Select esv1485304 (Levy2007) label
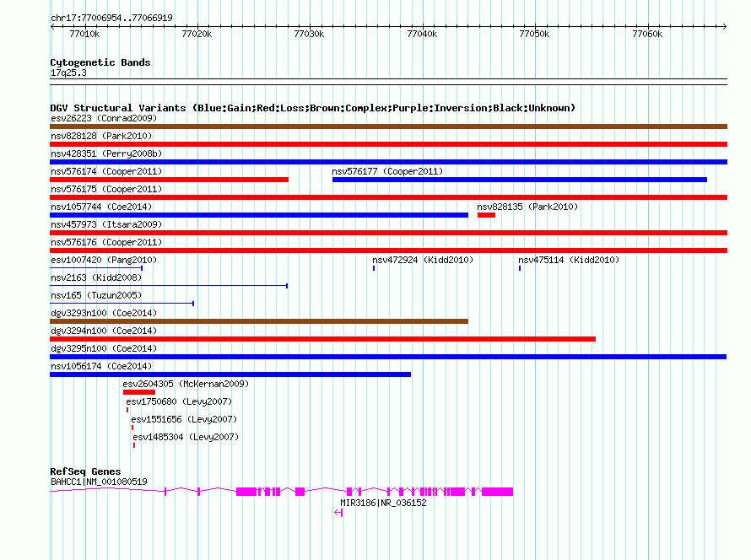This screenshot has width=751, height=560. click(x=186, y=437)
